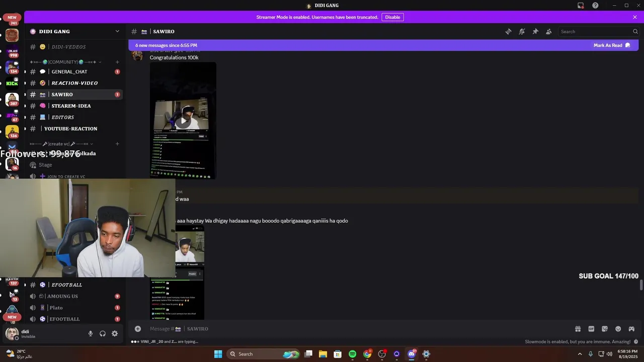
Task: Open the apps game controller icon
Action: 631,329
